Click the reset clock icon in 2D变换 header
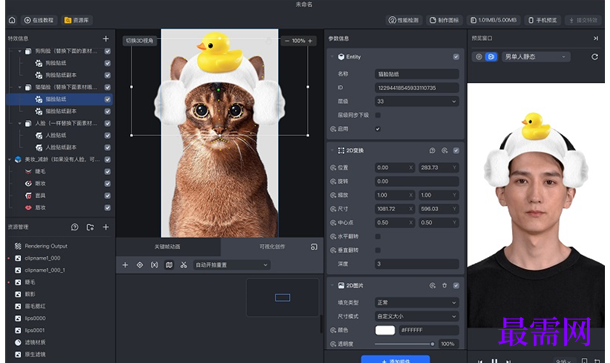610x363 pixels. pos(432,151)
